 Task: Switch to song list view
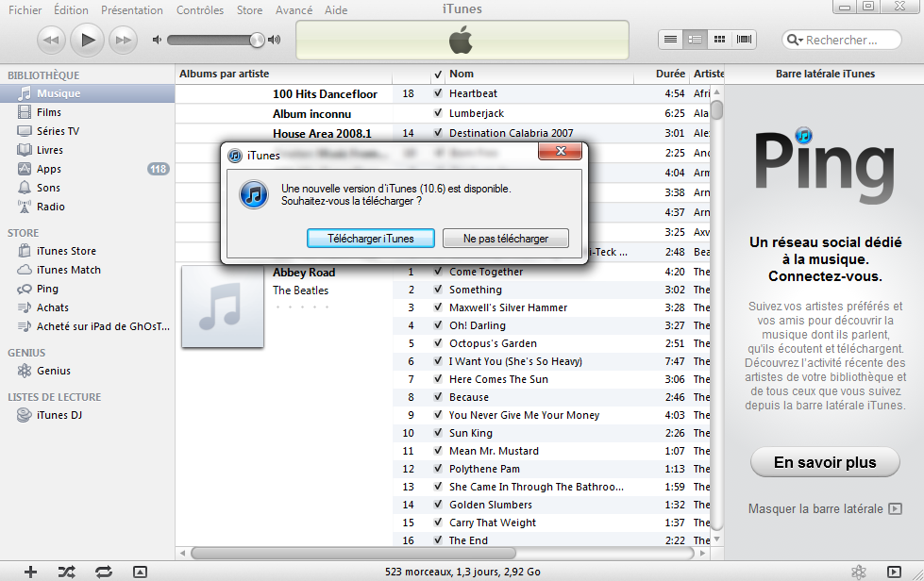(671, 40)
